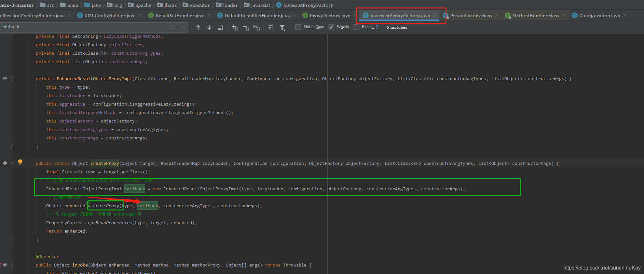Select all occurrences icon in find bar
This screenshot has width=644, height=274.
point(257,27)
